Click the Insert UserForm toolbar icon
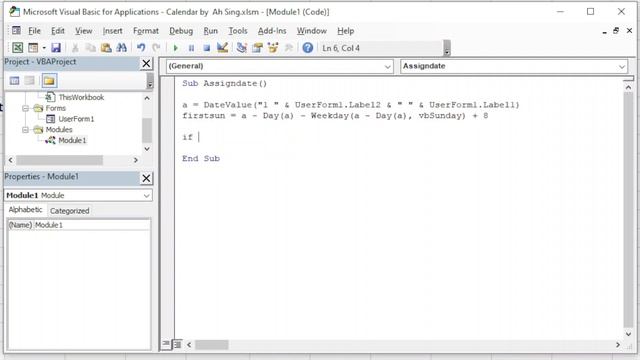Image resolution: width=640 pixels, height=360 pixels. click(x=33, y=48)
